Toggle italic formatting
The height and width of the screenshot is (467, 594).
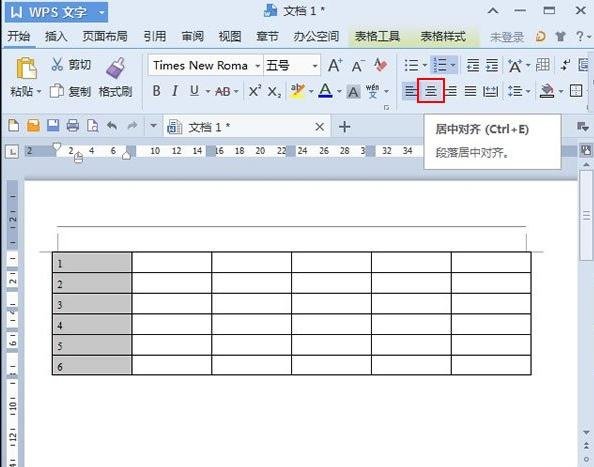(175, 91)
